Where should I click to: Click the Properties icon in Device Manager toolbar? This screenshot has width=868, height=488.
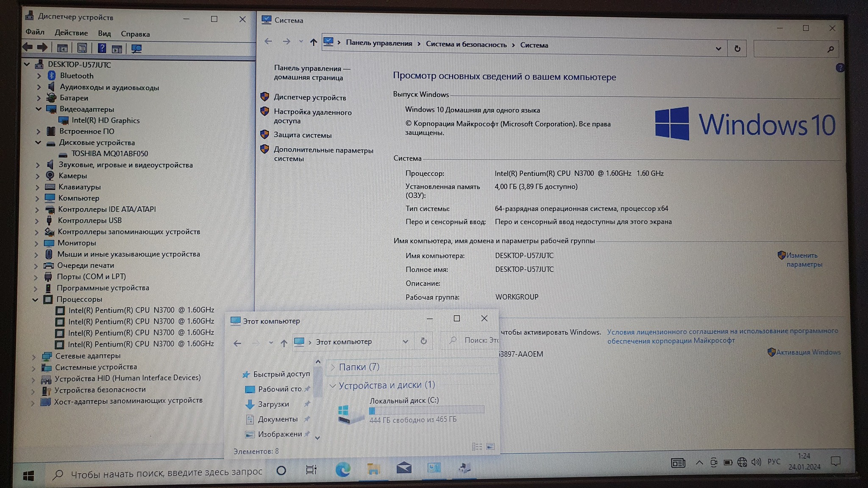[x=82, y=48]
